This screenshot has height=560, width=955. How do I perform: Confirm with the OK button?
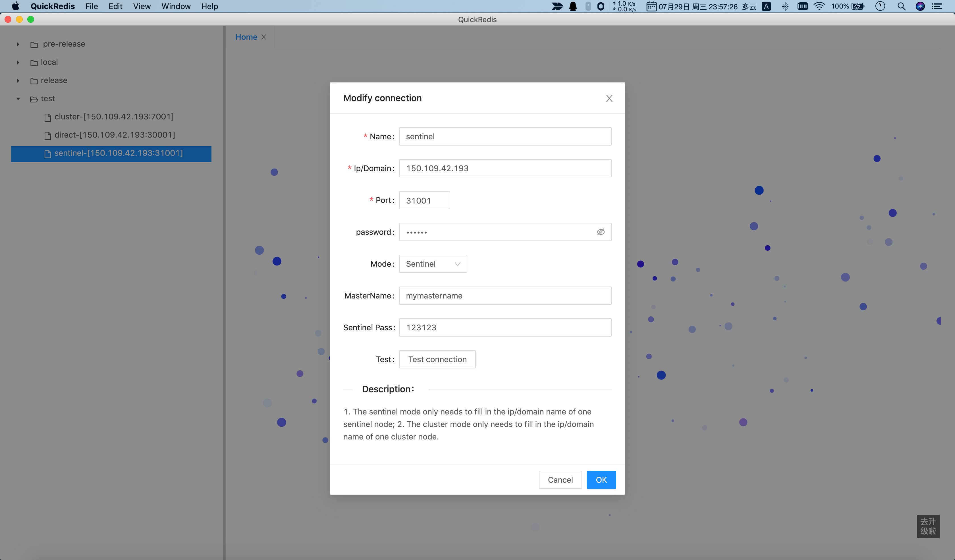(601, 480)
